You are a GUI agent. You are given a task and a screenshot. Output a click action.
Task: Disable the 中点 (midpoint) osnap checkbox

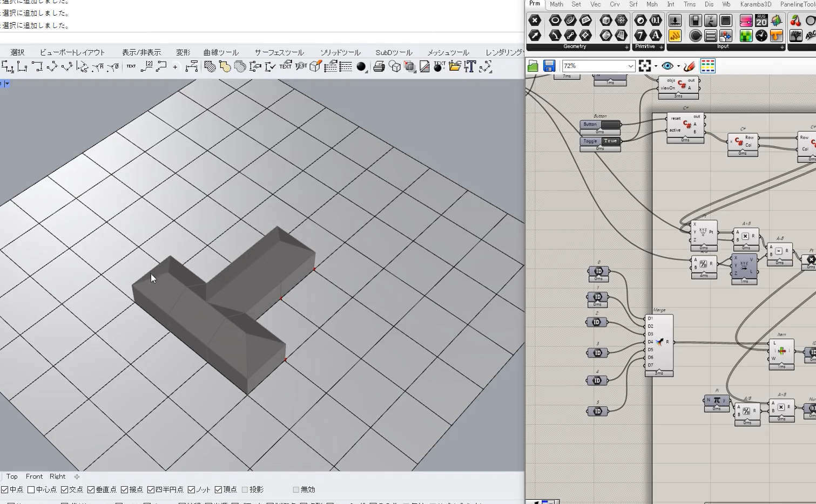click(5, 489)
